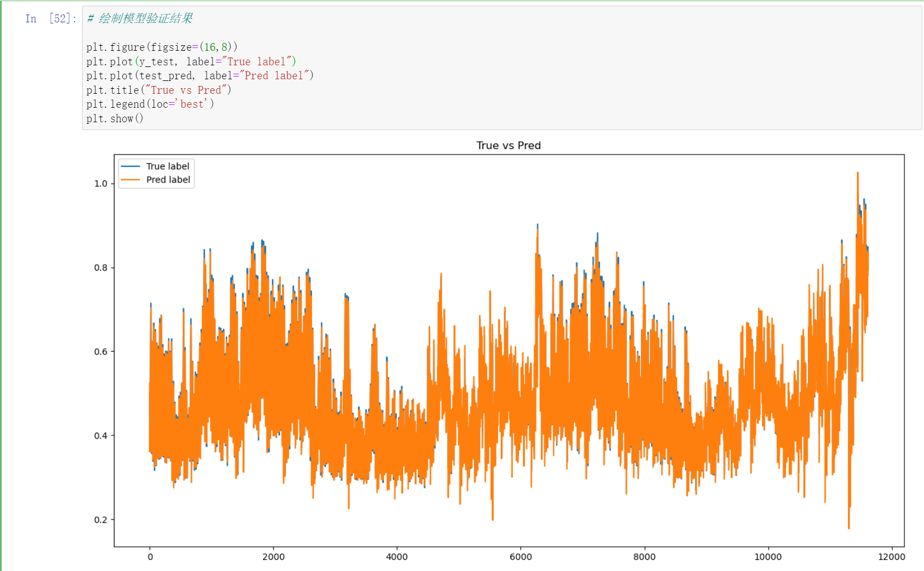Click the x-axis tick label 12000

tap(892, 556)
